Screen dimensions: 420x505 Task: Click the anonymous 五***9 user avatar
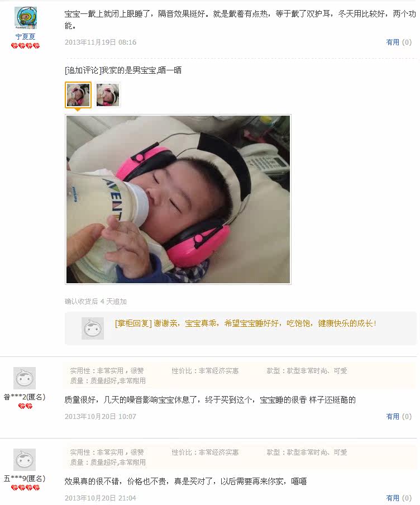point(25,460)
